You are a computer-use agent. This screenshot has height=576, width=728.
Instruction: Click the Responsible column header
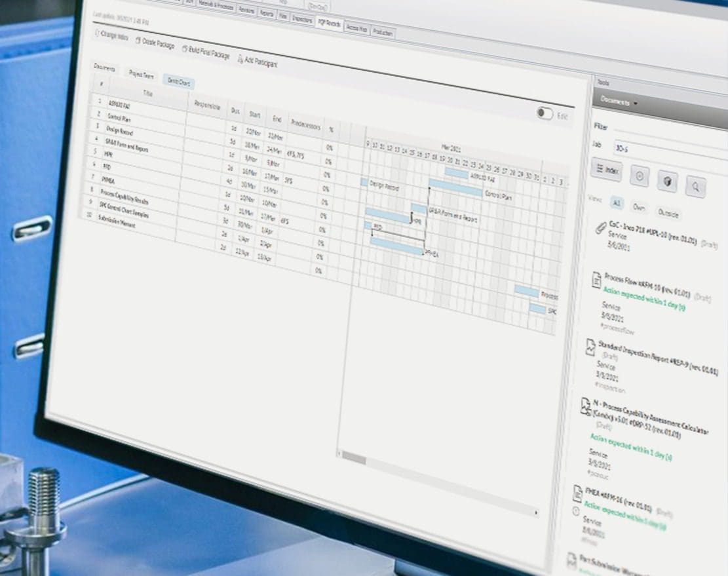(x=207, y=106)
